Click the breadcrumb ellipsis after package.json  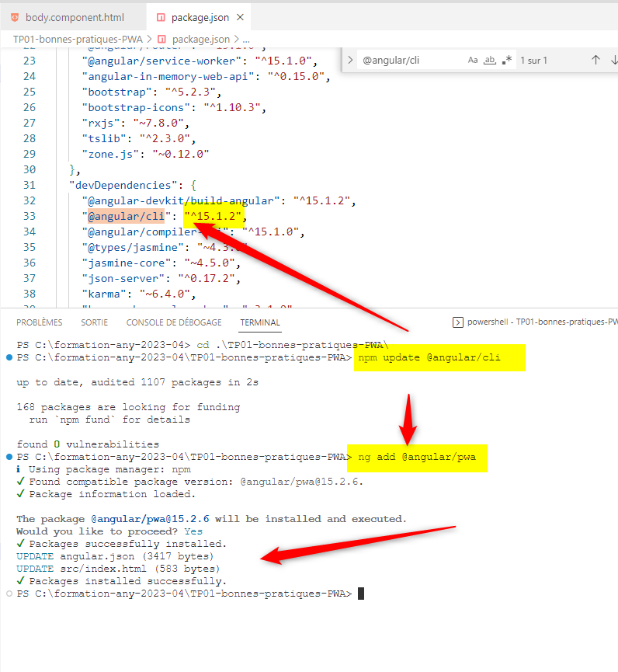click(246, 40)
